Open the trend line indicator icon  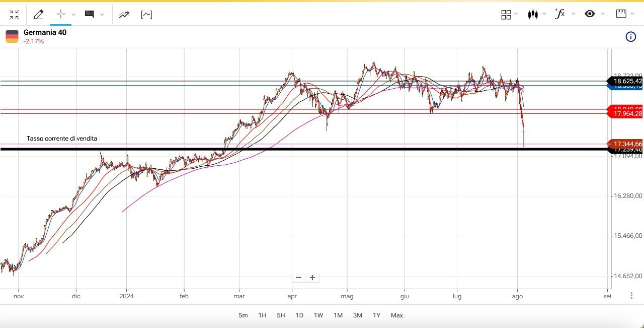(x=124, y=15)
